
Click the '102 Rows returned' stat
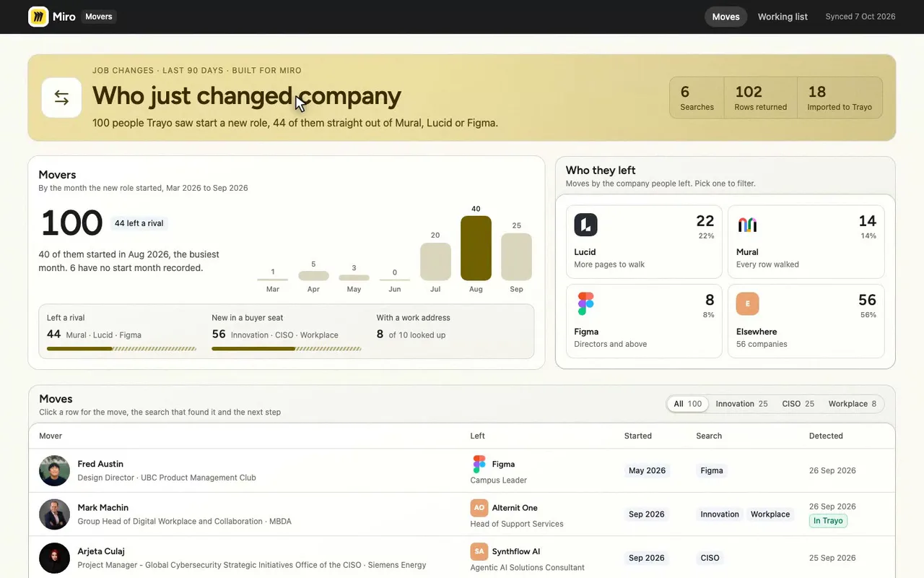(761, 98)
